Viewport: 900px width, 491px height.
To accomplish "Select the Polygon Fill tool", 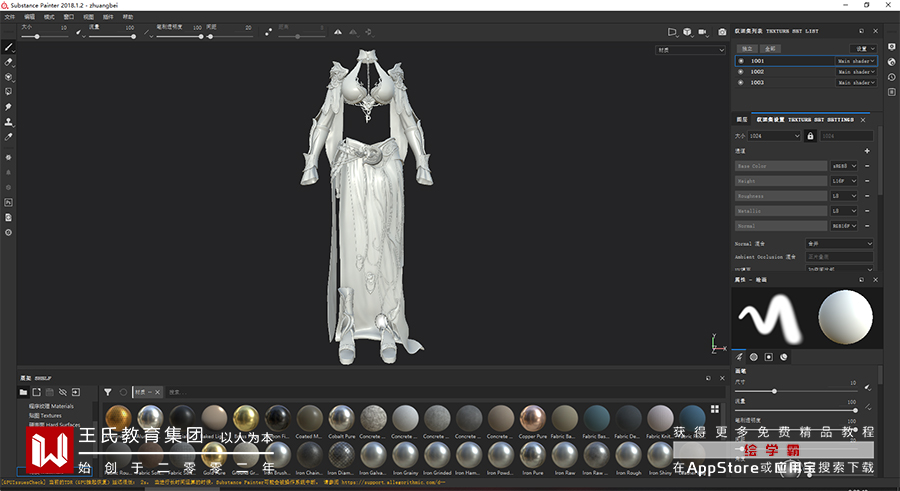I will pyautogui.click(x=9, y=92).
